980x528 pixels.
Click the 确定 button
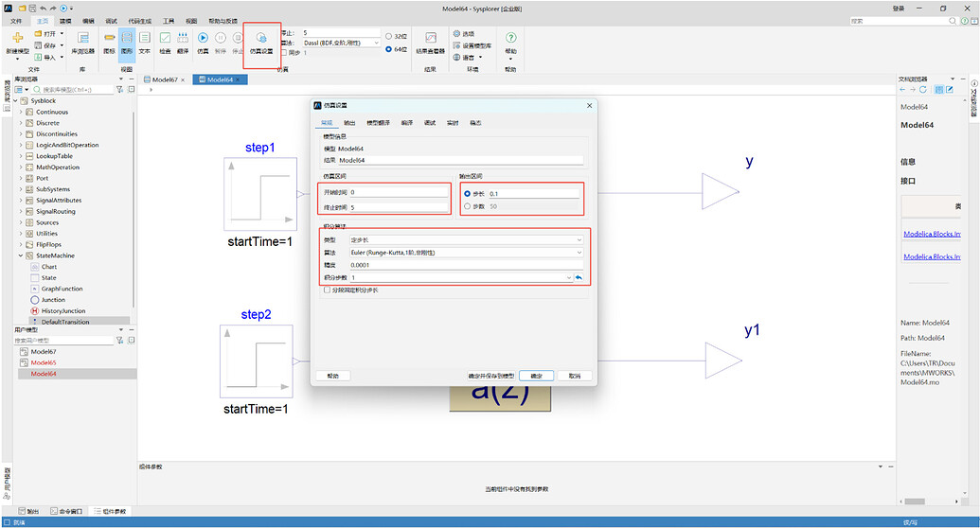536,376
